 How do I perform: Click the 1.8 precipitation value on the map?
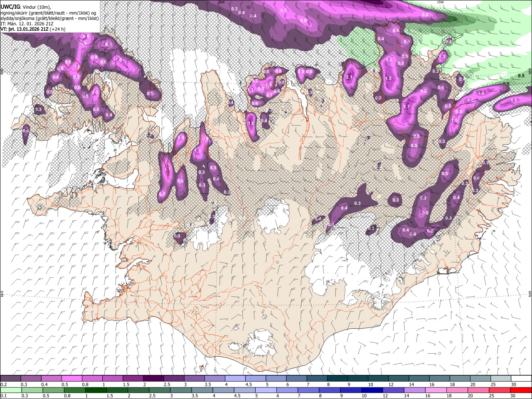click(x=251, y=123)
